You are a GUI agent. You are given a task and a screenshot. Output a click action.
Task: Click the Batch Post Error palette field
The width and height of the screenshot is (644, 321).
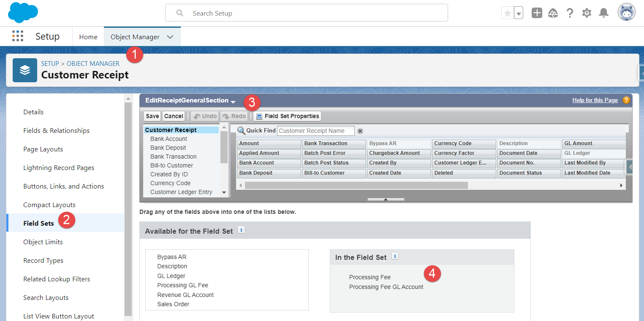(334, 153)
